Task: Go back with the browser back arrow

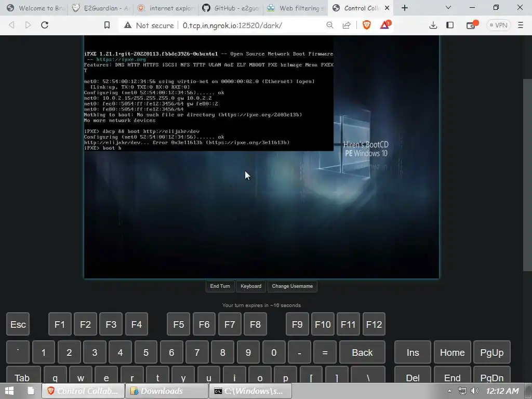Action: point(11,25)
